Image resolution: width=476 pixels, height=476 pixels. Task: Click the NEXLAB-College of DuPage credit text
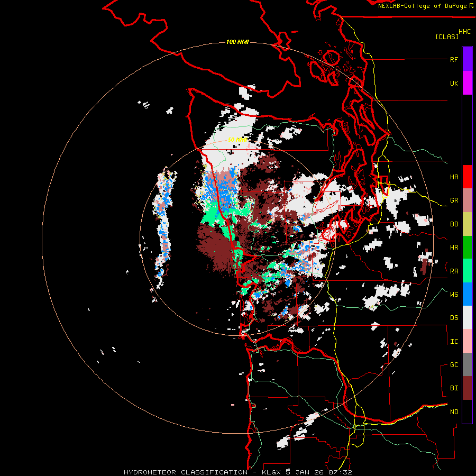click(x=423, y=6)
